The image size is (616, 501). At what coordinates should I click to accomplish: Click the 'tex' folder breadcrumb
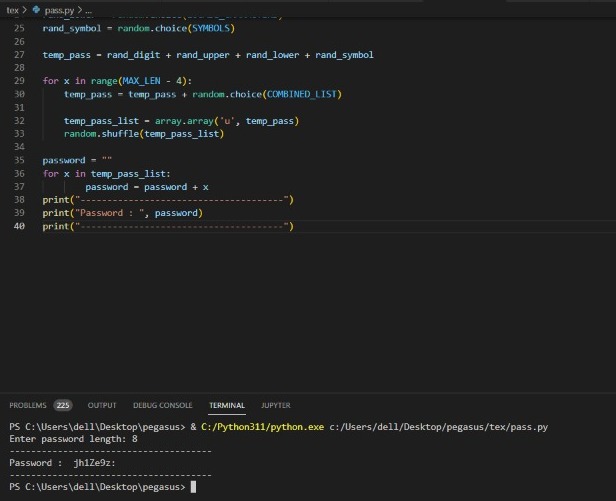point(12,10)
